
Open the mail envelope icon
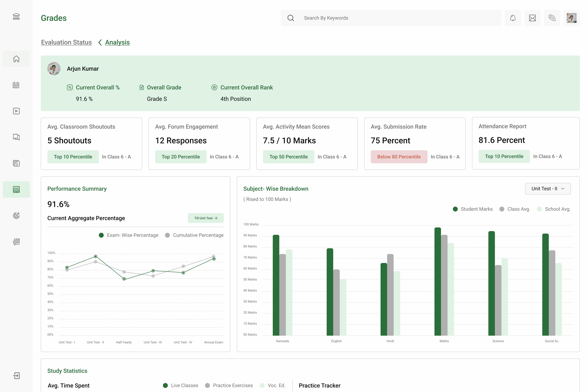(532, 18)
